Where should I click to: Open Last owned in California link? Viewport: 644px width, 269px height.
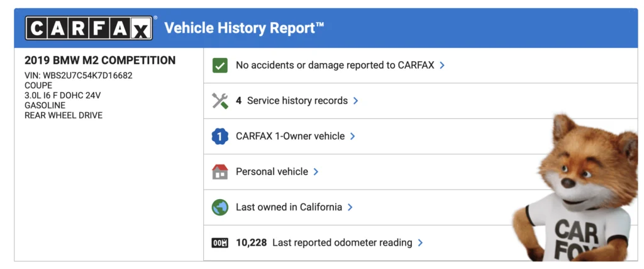pos(289,207)
